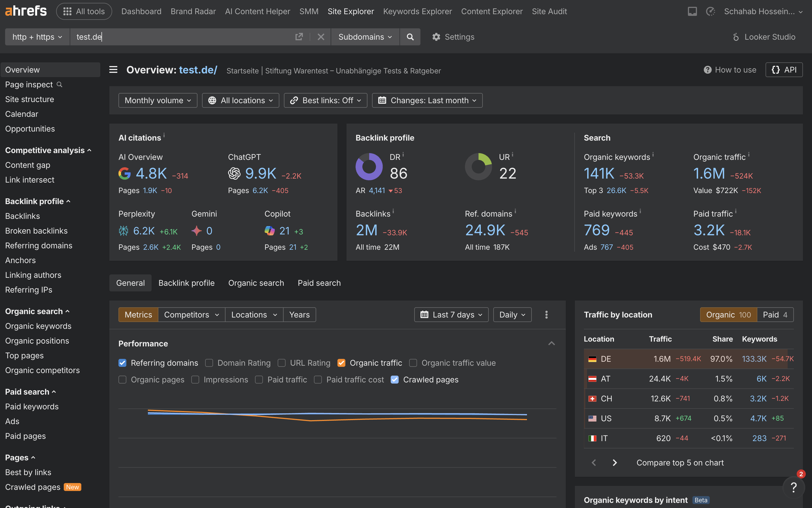Open the test.de/ overview link

pyautogui.click(x=198, y=70)
